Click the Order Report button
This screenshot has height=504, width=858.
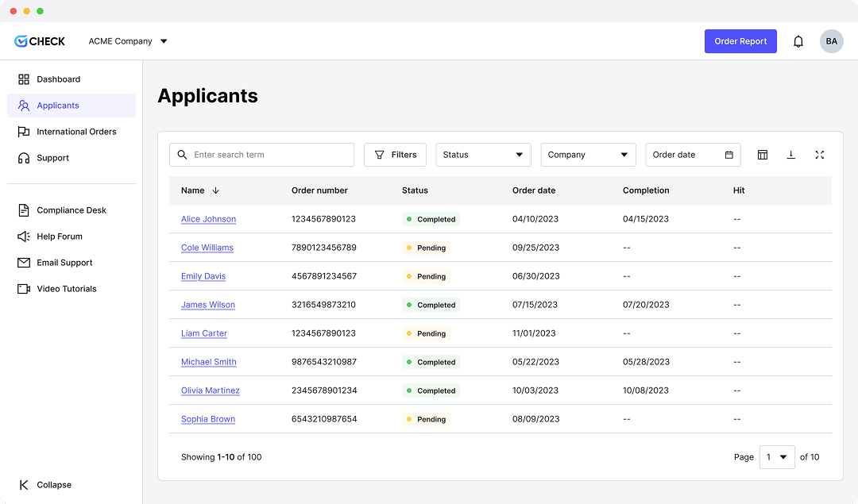tap(740, 41)
